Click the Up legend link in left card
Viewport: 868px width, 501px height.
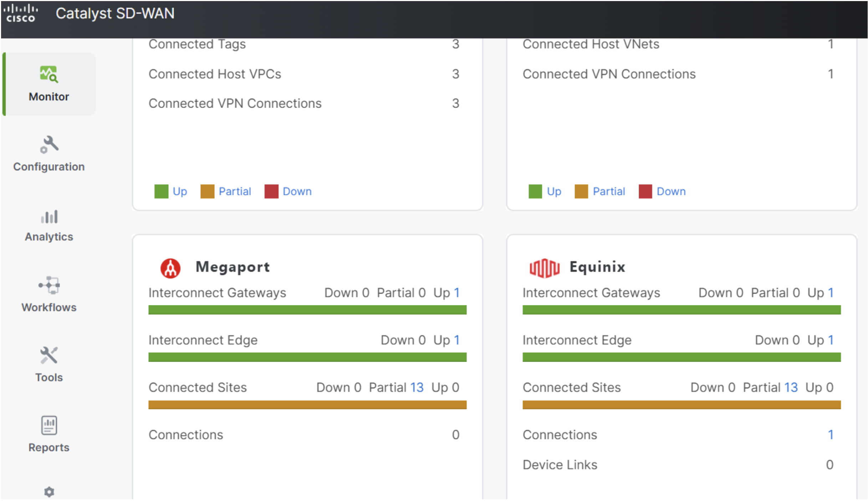(x=180, y=192)
